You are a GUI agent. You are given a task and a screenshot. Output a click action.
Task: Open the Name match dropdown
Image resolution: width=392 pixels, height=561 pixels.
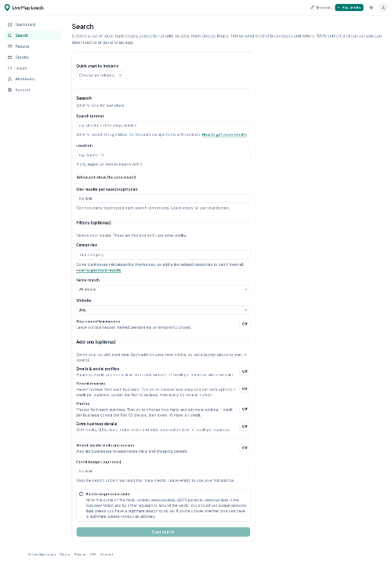pyautogui.click(x=163, y=290)
